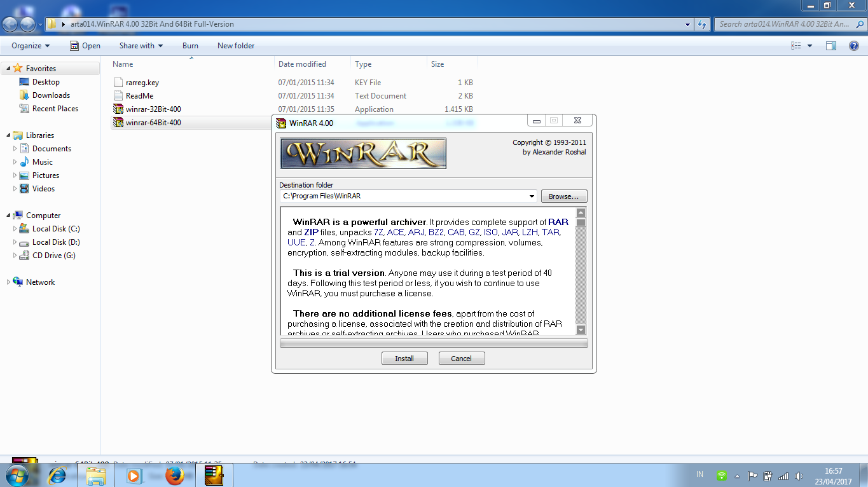
Task: Expand the Documents library
Action: click(x=16, y=149)
